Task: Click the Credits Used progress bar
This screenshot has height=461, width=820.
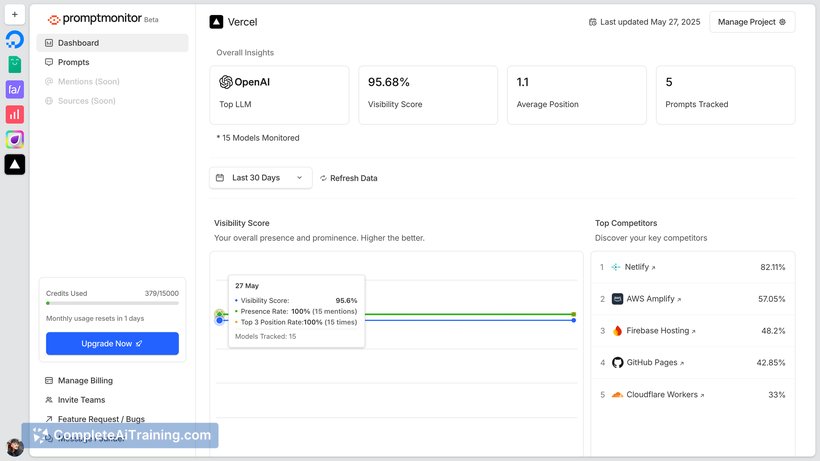Action: [x=112, y=303]
